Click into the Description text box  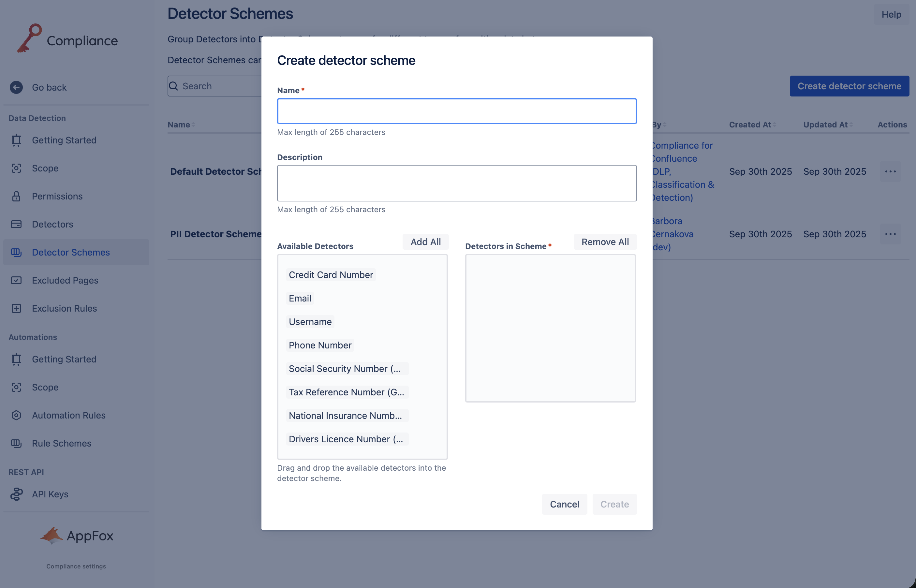(457, 183)
